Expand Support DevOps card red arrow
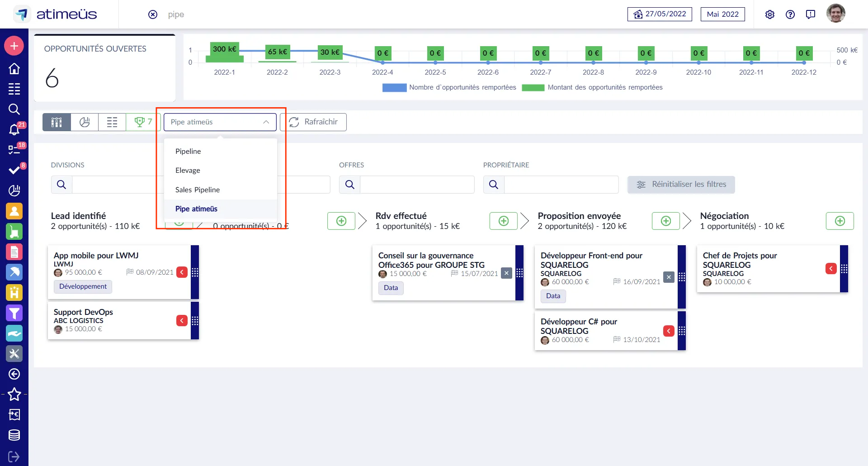 [x=182, y=320]
